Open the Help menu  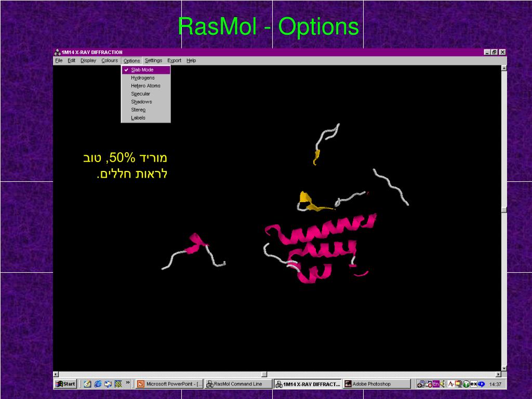tap(191, 60)
